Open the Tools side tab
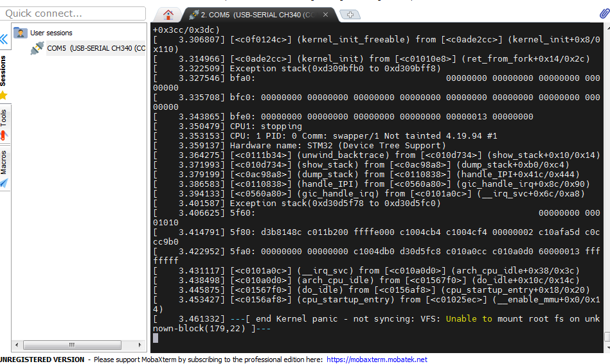The height and width of the screenshot is (364, 610). click(3, 117)
